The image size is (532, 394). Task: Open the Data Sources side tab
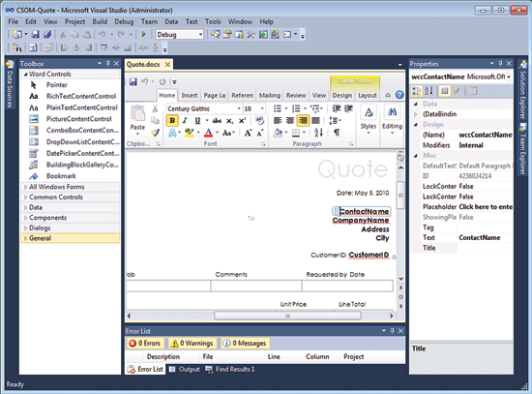coord(10,85)
